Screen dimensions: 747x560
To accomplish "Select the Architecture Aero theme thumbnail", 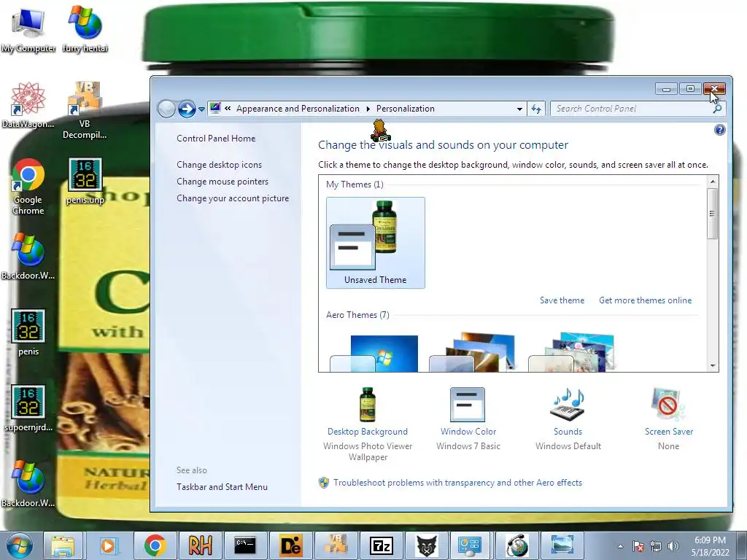I will (x=473, y=353).
